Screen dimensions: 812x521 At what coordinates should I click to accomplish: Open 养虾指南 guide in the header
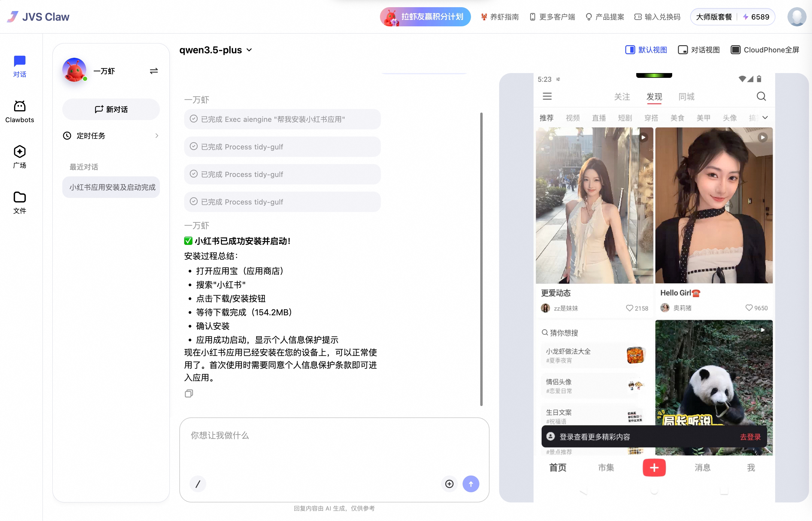(x=499, y=16)
